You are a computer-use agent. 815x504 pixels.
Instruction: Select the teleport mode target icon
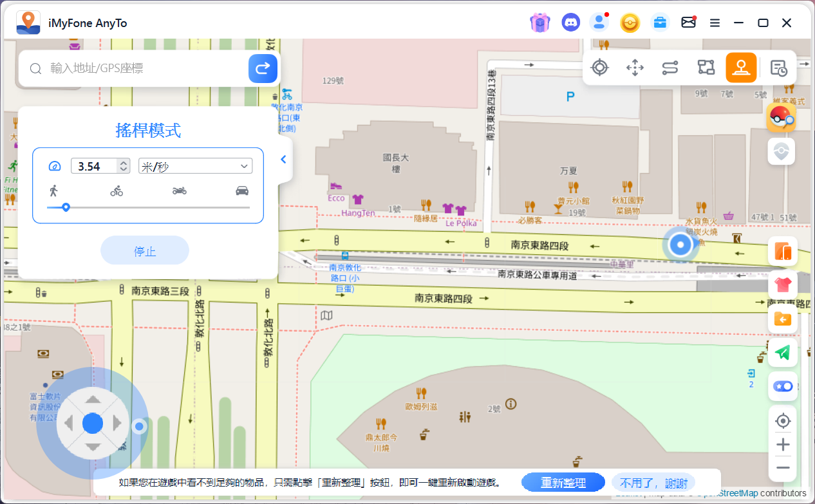(599, 68)
